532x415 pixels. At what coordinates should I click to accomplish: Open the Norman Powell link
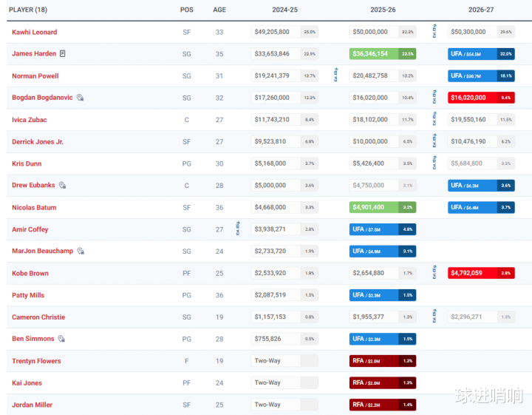[35, 75]
